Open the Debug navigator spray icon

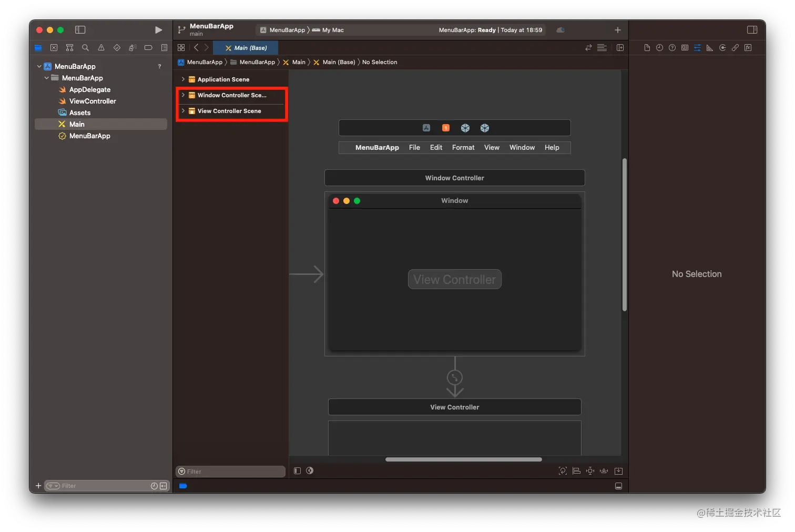click(x=132, y=48)
